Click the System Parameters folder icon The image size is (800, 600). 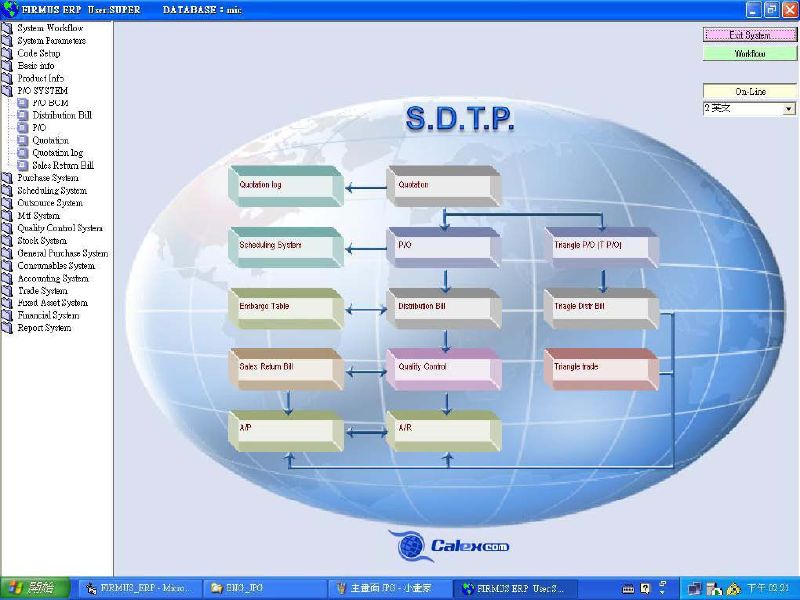coord(7,41)
